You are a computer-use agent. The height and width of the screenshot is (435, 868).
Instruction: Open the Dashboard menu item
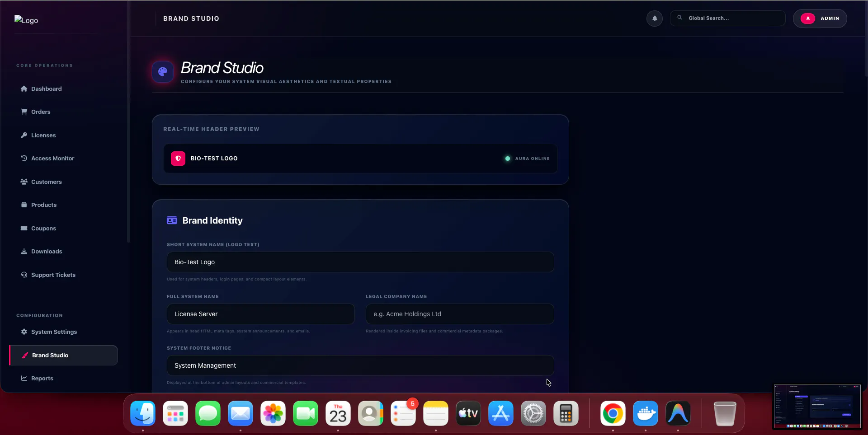coord(63,89)
